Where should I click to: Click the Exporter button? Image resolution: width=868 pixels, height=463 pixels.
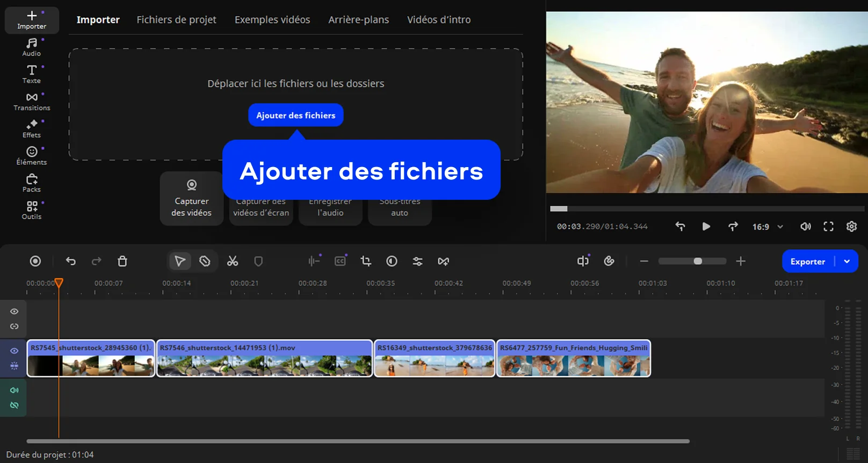click(x=807, y=262)
